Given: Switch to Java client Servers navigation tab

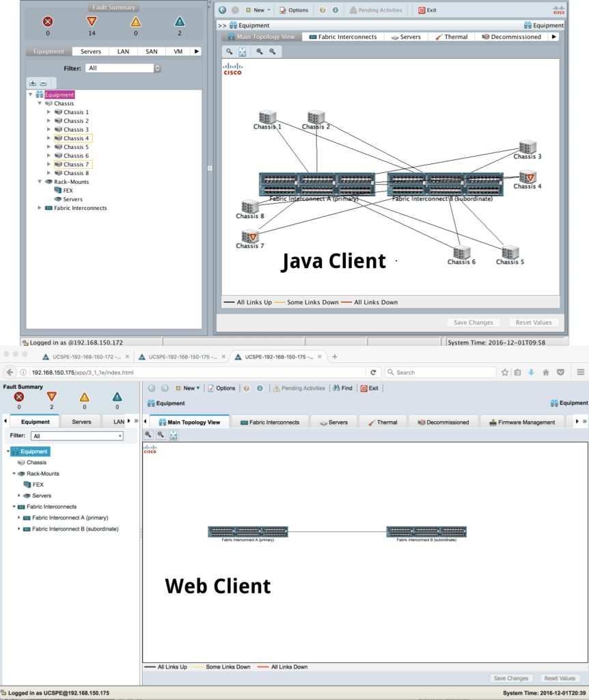Looking at the screenshot, I should click(x=91, y=52).
